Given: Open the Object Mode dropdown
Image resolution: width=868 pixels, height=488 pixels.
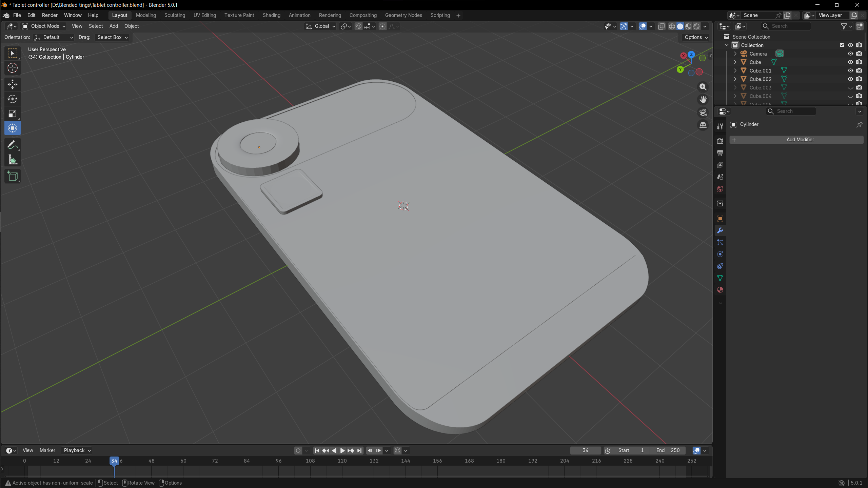Looking at the screenshot, I should (x=44, y=26).
